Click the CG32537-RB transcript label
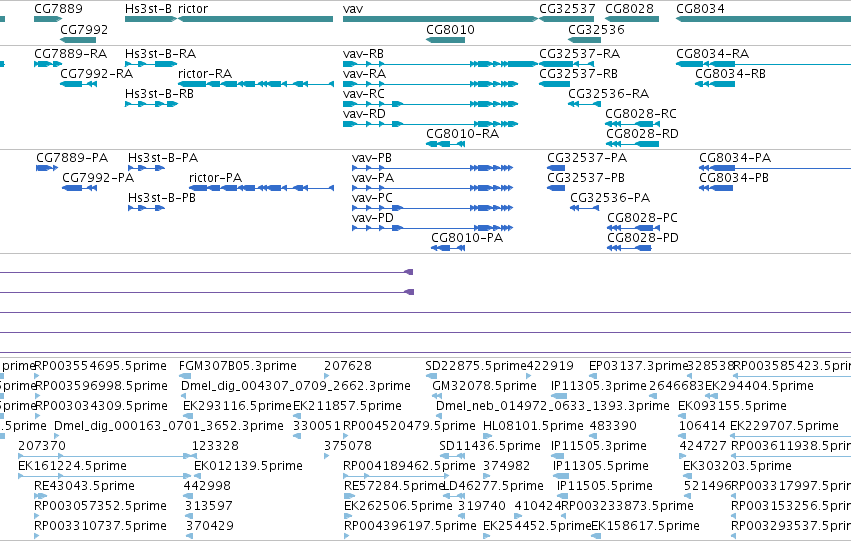Viewport: 851px width, 541px height. click(x=578, y=73)
